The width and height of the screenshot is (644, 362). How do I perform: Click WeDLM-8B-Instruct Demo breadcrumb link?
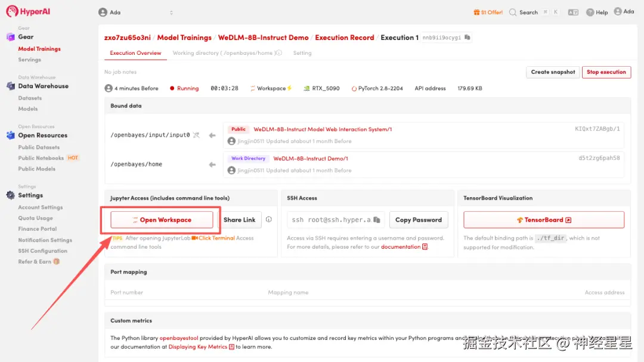[264, 38]
